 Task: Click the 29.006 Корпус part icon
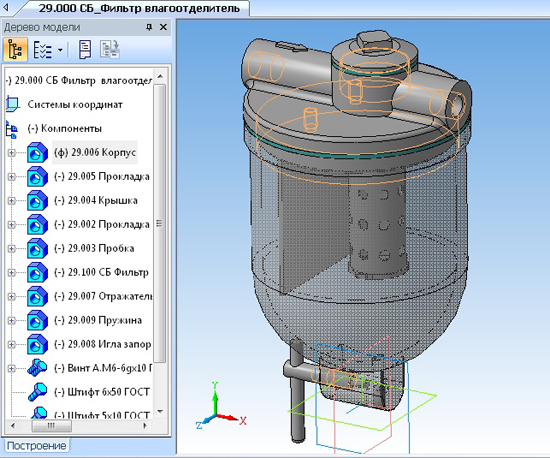(37, 153)
